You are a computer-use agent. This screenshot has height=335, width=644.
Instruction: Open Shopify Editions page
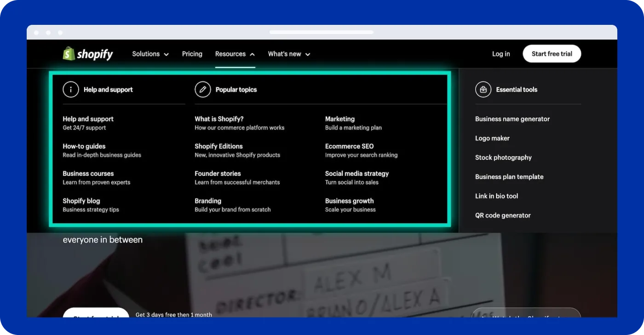[218, 146]
